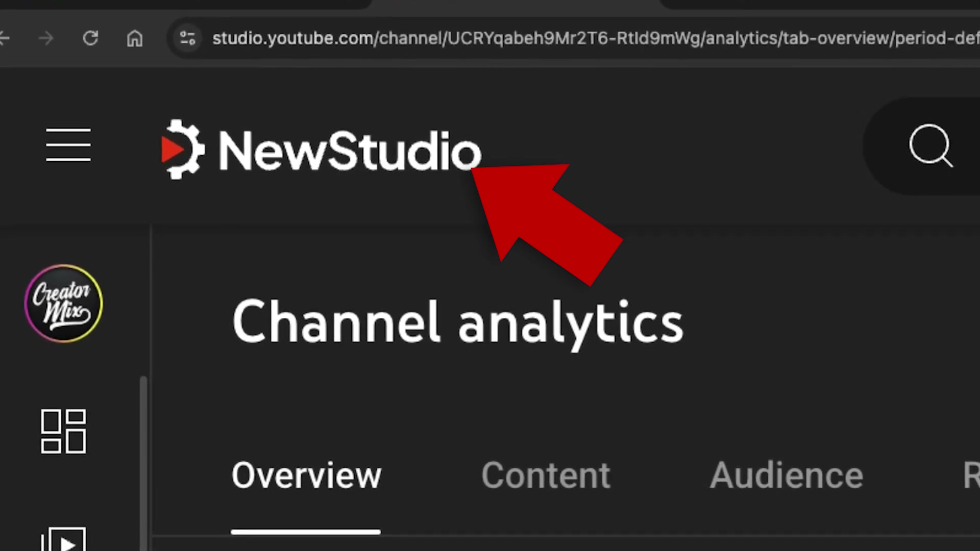Go forward in browser history

pyautogui.click(x=46, y=38)
